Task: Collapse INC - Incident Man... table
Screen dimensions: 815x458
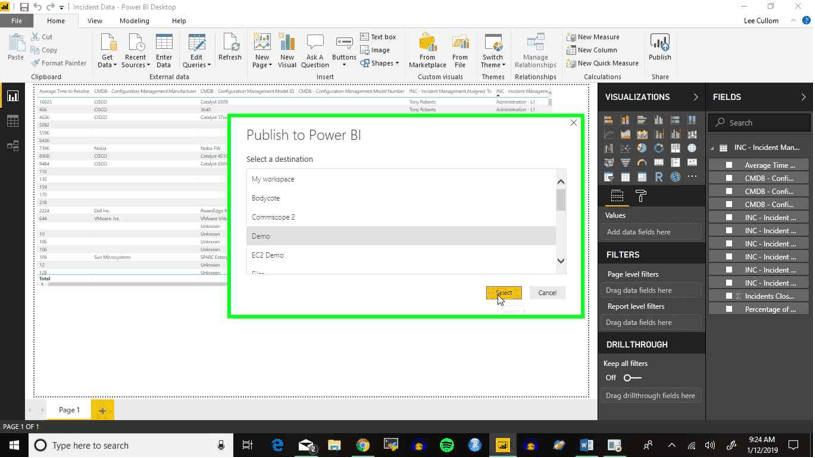Action: pos(713,148)
